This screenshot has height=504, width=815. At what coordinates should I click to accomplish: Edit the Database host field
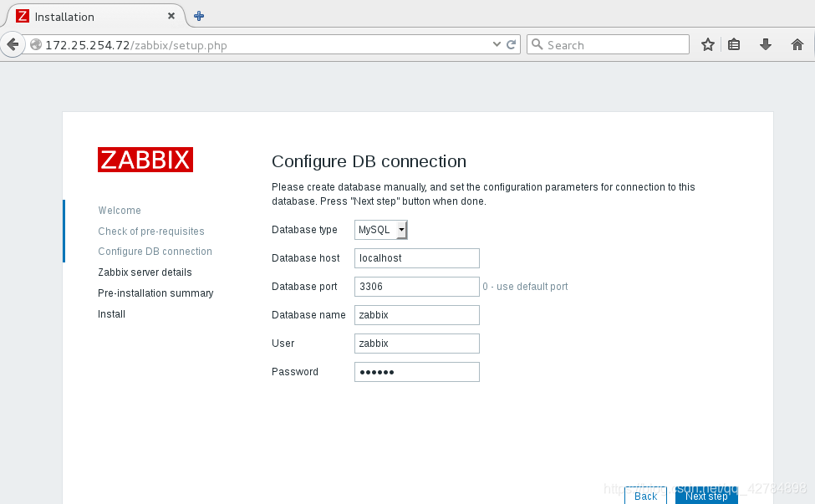416,258
